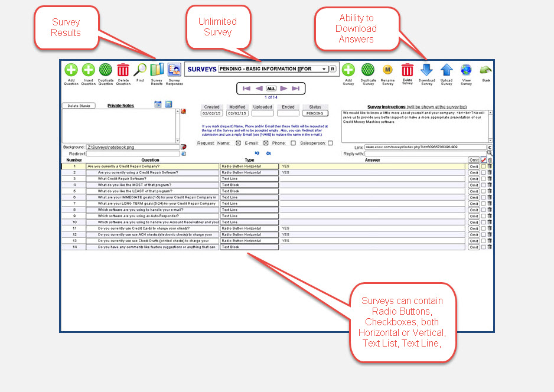Click the ALL records button
The height and width of the screenshot is (392, 554).
tap(270, 89)
